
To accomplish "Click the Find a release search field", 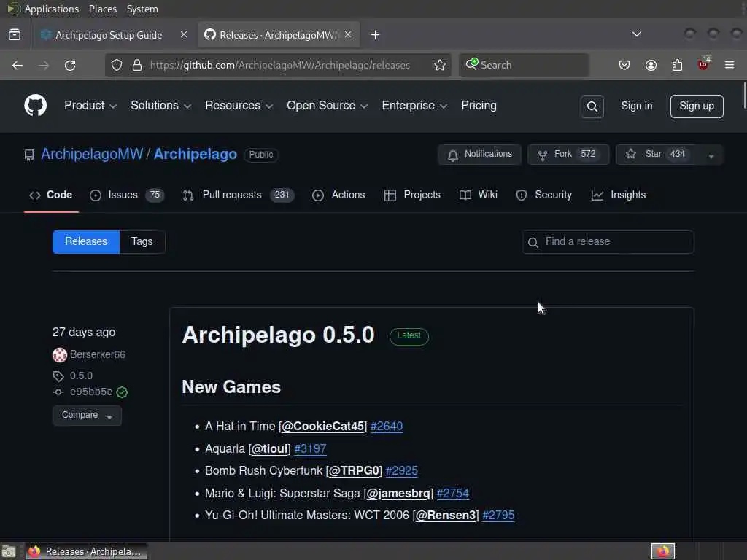I will point(608,242).
